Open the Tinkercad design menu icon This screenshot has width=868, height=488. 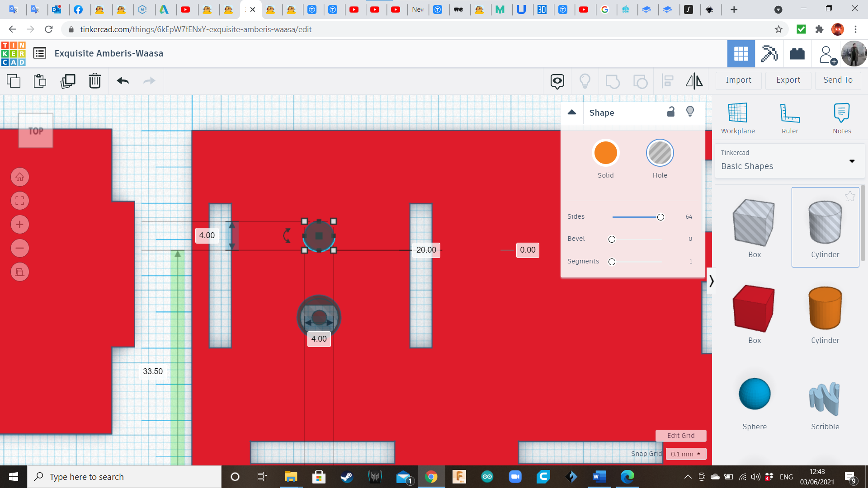[40, 53]
